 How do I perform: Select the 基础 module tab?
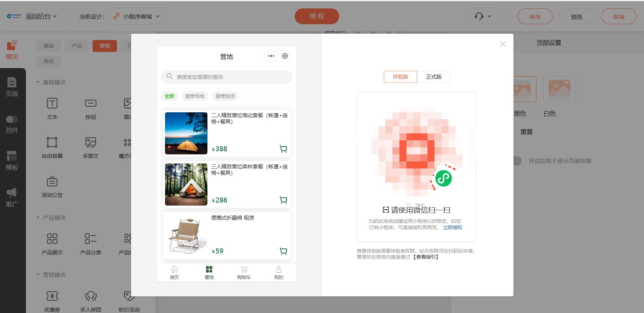(49, 46)
